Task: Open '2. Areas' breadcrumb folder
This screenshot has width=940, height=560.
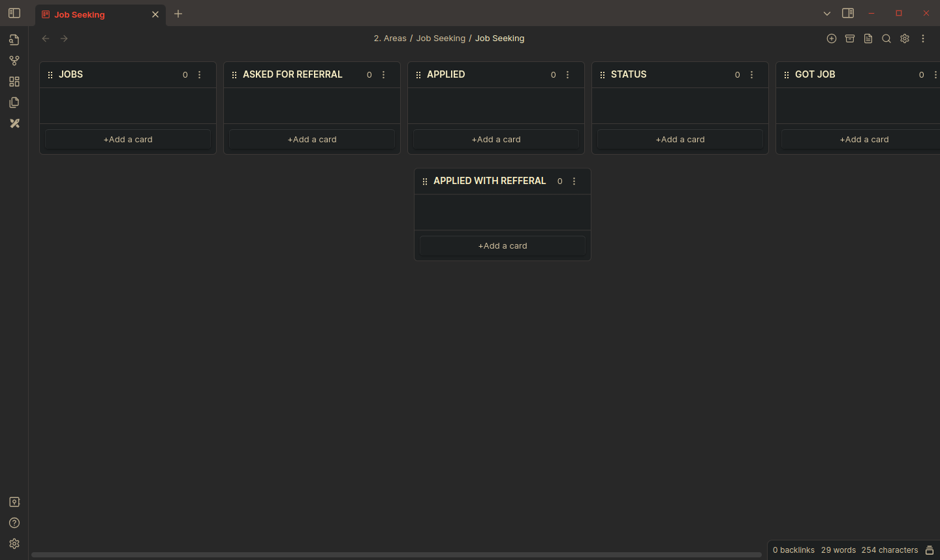Action: click(390, 39)
